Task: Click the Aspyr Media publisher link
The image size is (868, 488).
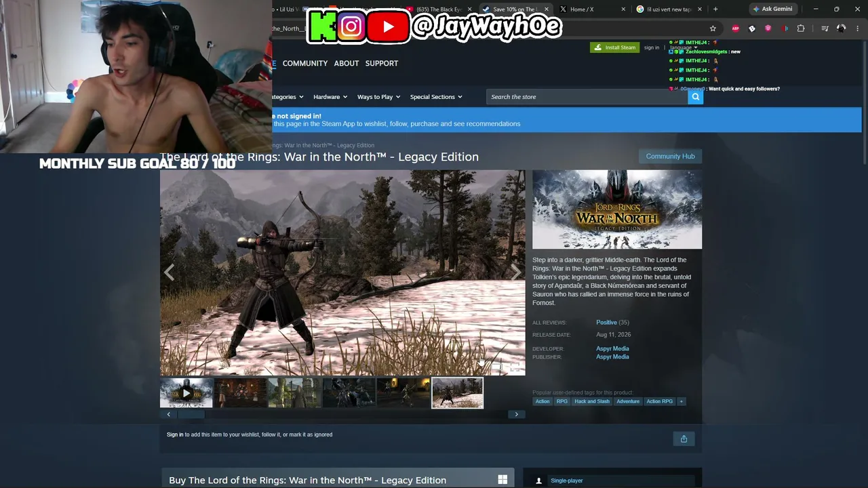Action: tap(612, 357)
